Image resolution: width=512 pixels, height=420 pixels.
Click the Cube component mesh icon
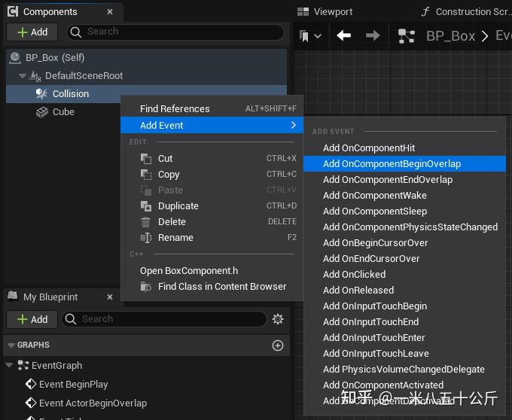[42, 112]
